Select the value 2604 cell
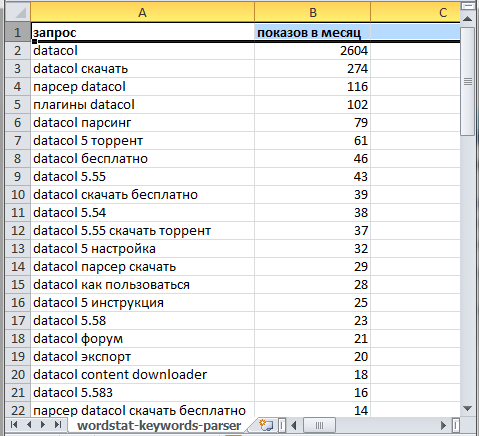The height and width of the screenshot is (436, 479). click(313, 51)
